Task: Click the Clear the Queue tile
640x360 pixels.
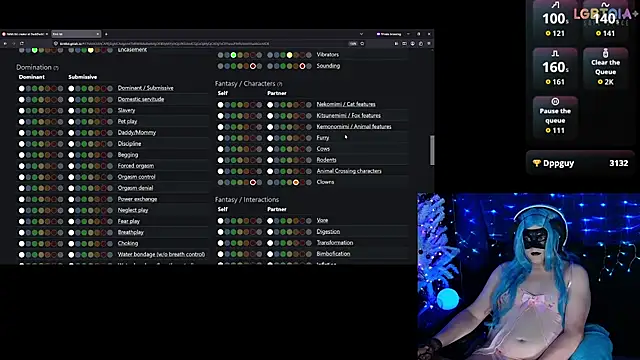Action: pos(605,68)
